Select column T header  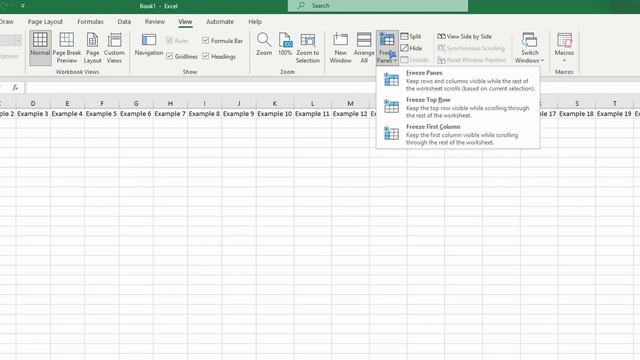[614, 103]
